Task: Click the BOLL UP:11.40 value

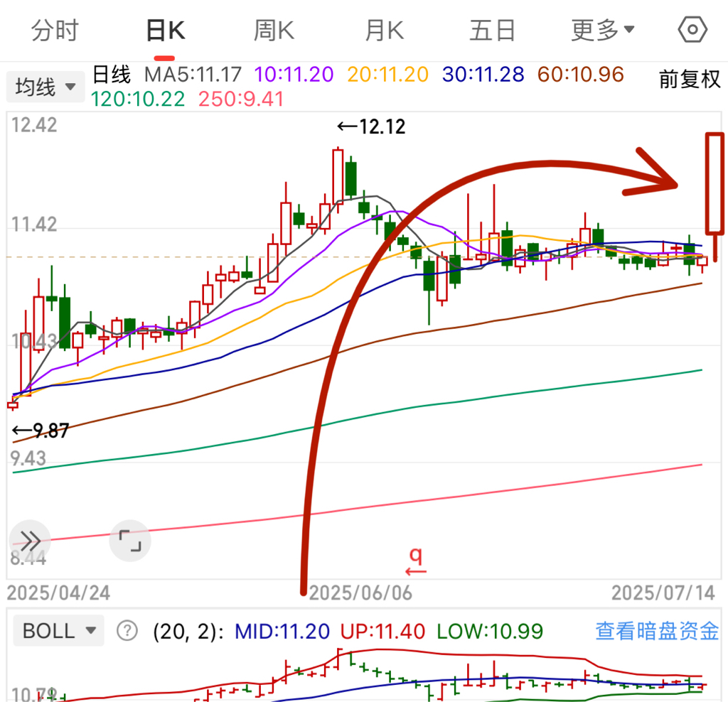Action: (382, 631)
